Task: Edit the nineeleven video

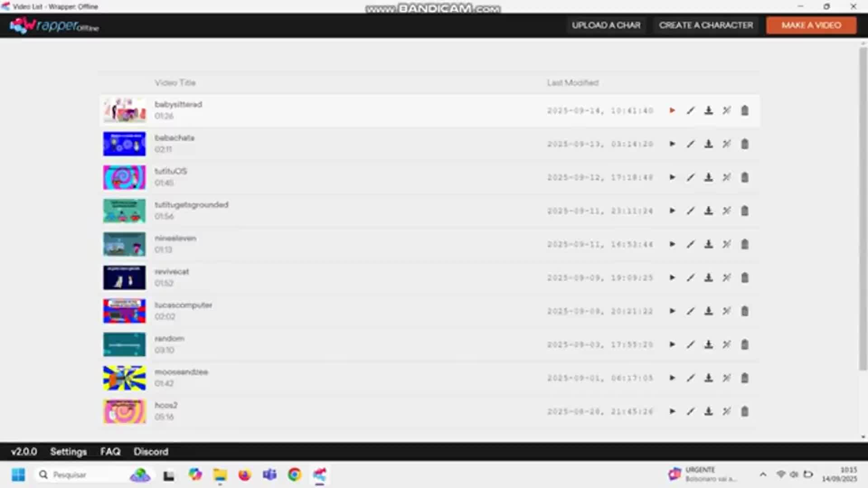Action: pos(690,244)
